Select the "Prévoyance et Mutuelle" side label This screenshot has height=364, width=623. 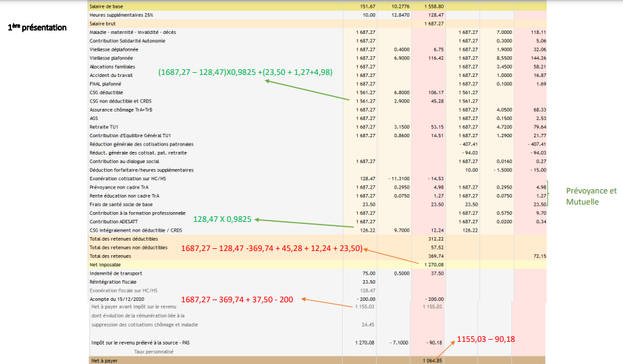[x=590, y=196]
